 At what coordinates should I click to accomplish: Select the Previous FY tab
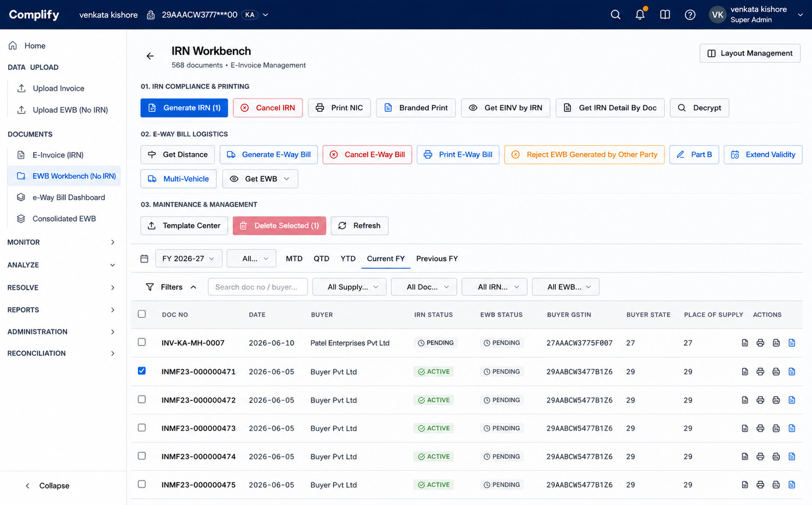[x=437, y=259]
